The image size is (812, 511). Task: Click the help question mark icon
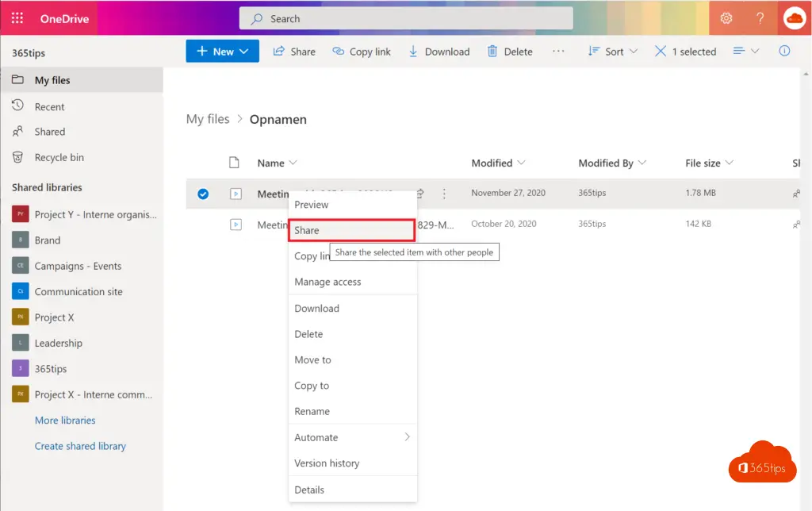(x=760, y=18)
